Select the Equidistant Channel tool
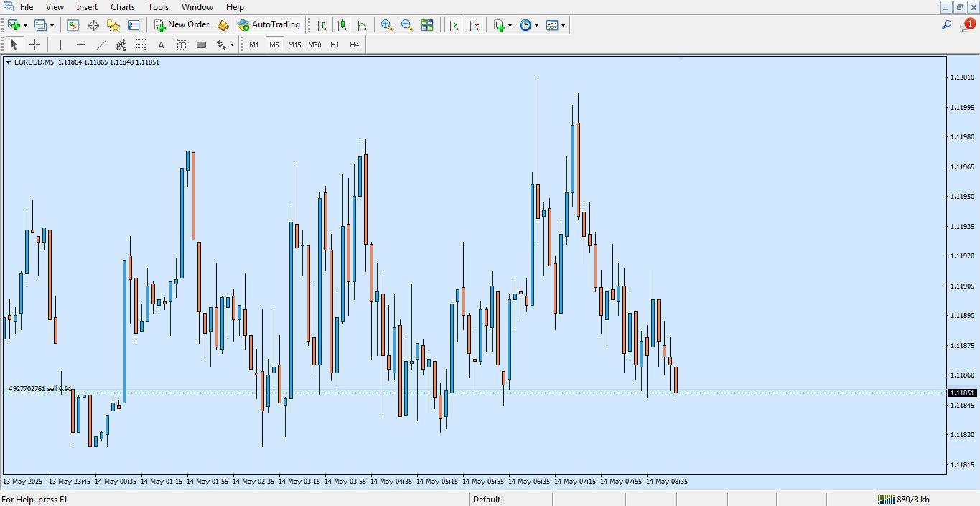The width and height of the screenshot is (980, 506). (x=121, y=44)
